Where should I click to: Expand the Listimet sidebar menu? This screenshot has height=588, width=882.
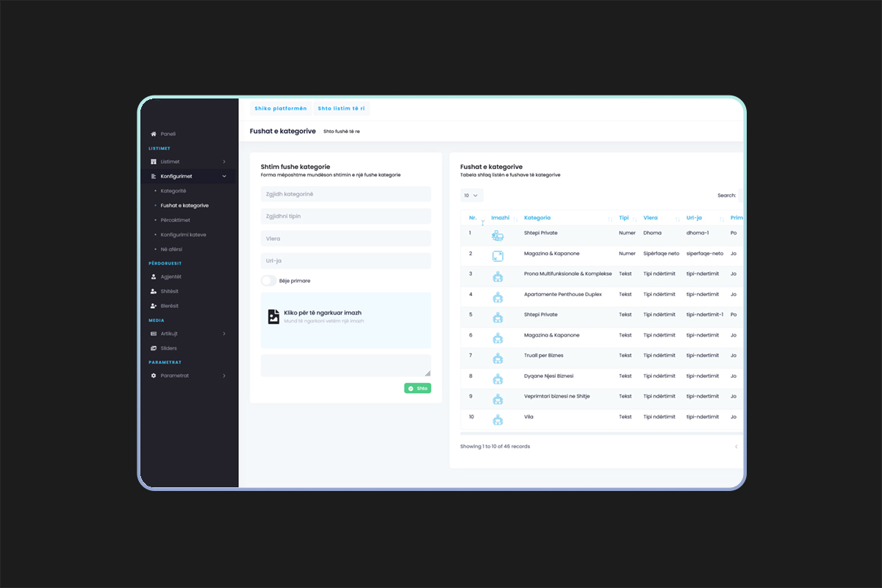188,162
